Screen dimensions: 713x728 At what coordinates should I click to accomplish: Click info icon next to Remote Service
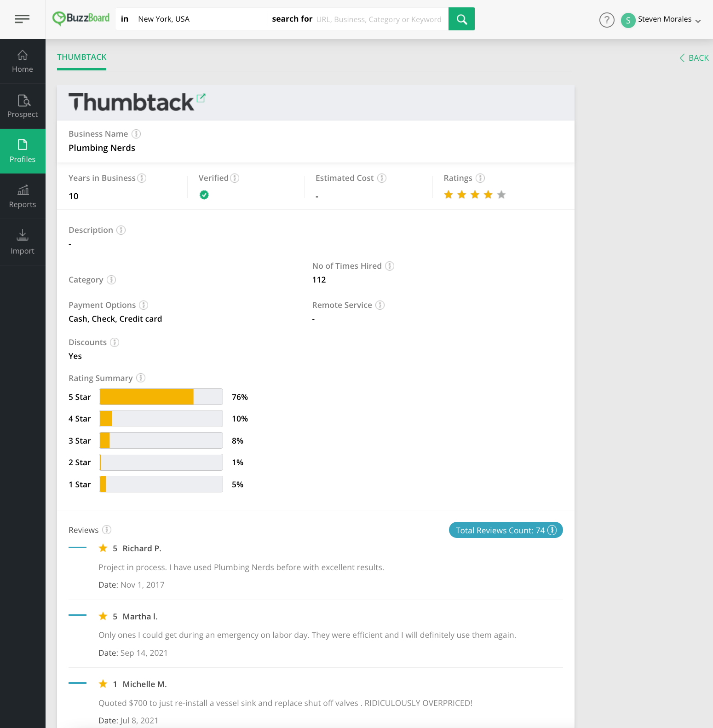(x=380, y=305)
